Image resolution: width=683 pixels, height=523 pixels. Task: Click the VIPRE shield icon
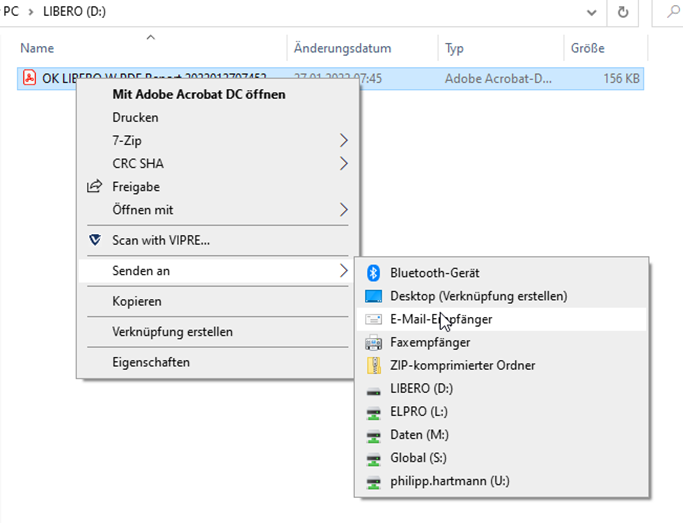[x=95, y=240]
